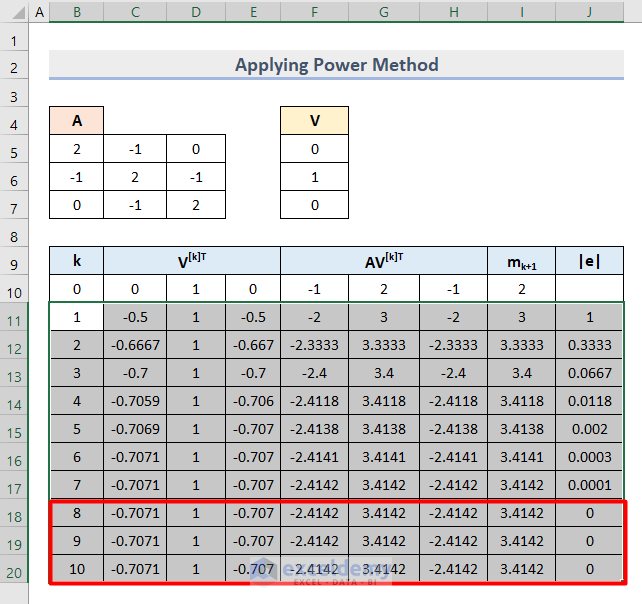Select column G header
The width and height of the screenshot is (642, 604).
(x=384, y=11)
